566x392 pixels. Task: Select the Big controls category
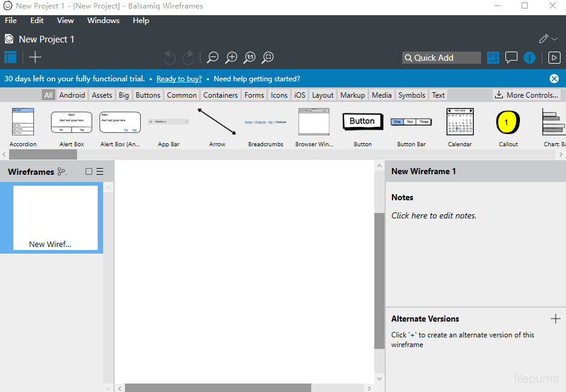124,95
